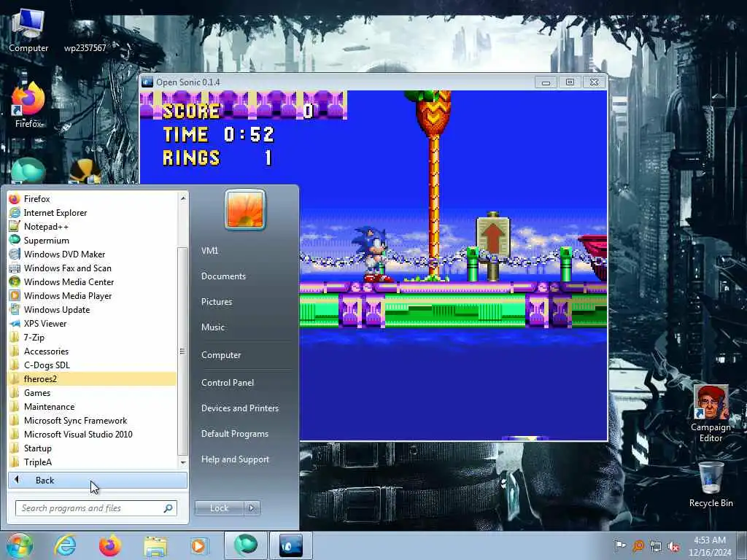Screen dimensions: 747x560
Task: Open Action Center flag in system tray
Action: (x=620, y=545)
